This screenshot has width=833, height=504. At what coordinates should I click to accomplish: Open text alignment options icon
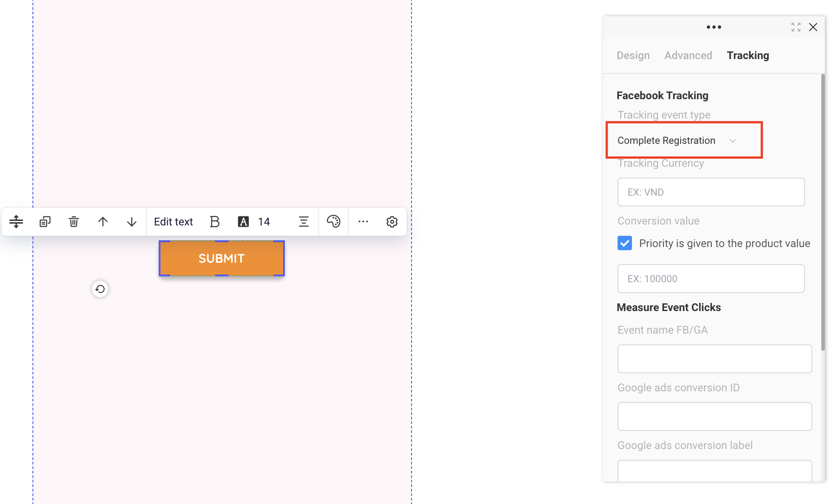pyautogui.click(x=304, y=222)
